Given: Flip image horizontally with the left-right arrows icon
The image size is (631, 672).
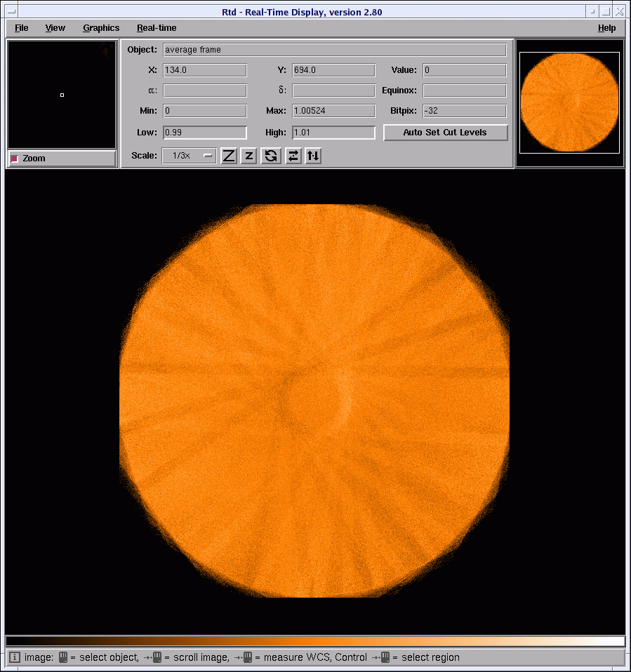Looking at the screenshot, I should click(293, 156).
